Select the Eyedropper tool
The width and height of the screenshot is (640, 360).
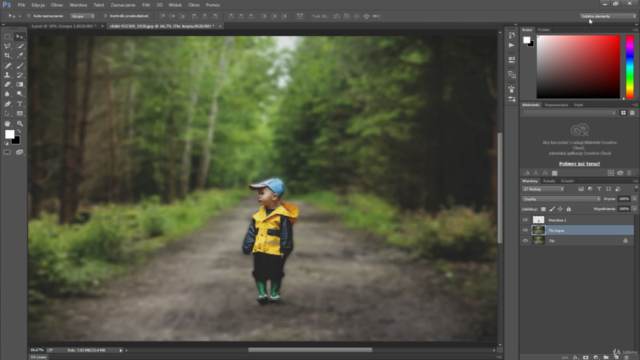click(20, 56)
